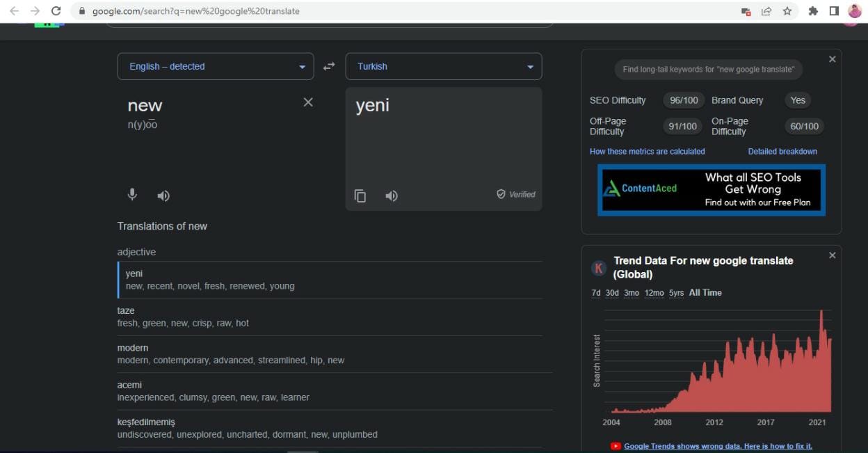Open the Turkish target language dropdown
The image size is (868, 453).
444,66
